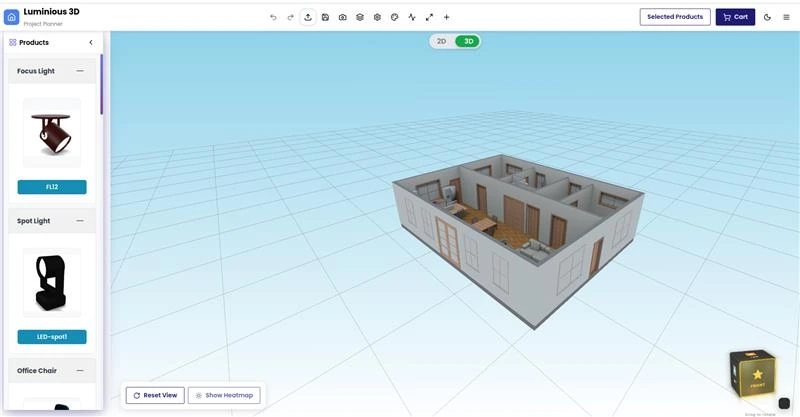
Task: Click the activity pulse line icon
Action: tap(412, 17)
